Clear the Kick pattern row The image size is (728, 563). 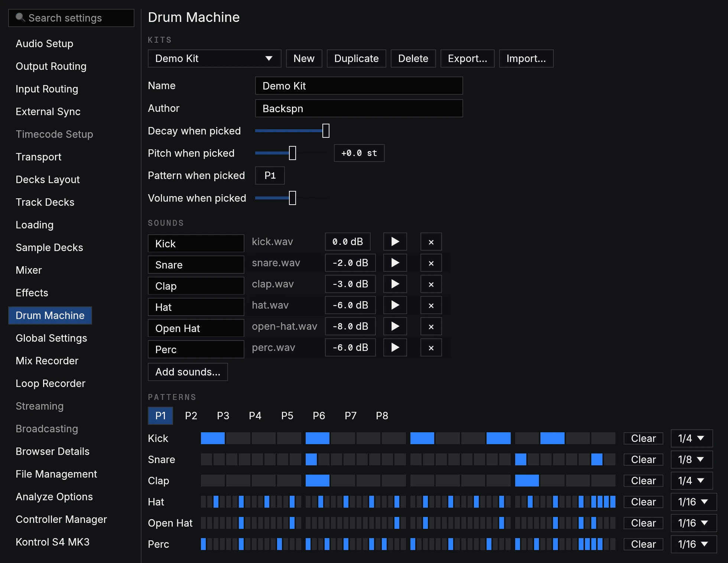click(x=643, y=438)
